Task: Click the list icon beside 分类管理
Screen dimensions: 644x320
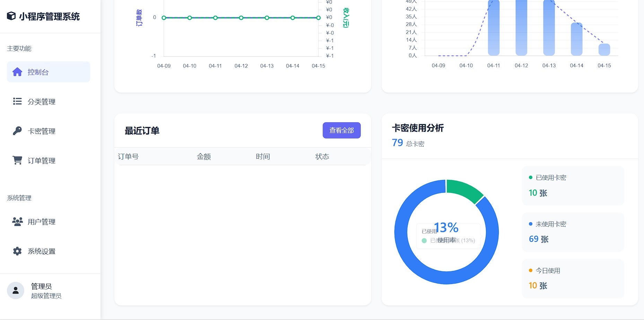Action: [x=17, y=101]
